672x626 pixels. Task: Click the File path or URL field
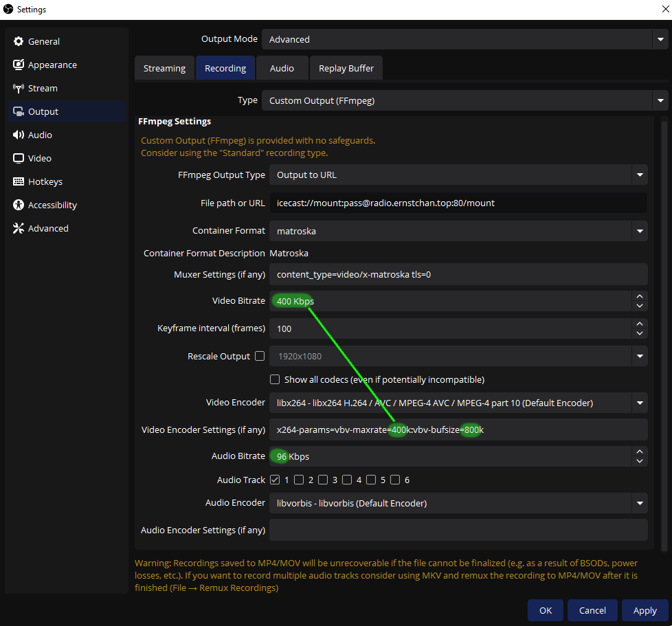point(458,203)
